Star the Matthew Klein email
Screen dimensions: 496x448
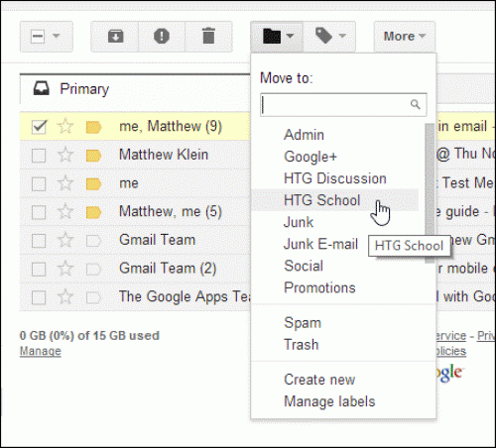pos(65,155)
